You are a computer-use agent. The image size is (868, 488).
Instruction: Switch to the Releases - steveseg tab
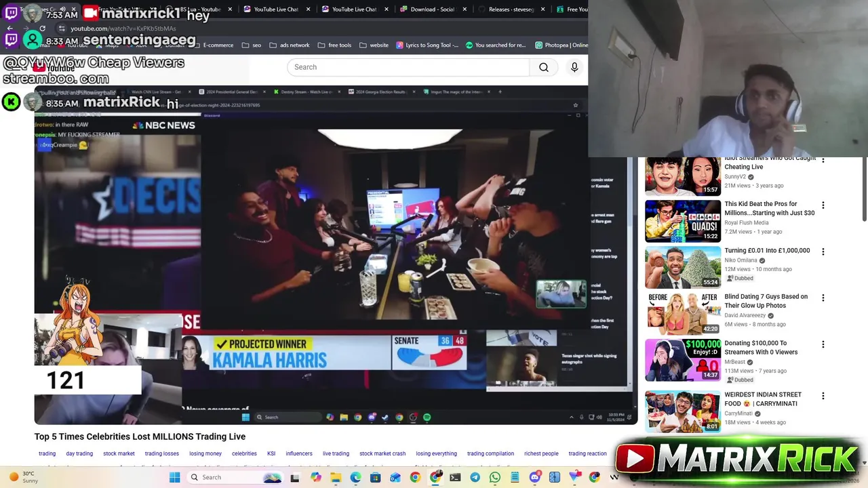(x=511, y=9)
